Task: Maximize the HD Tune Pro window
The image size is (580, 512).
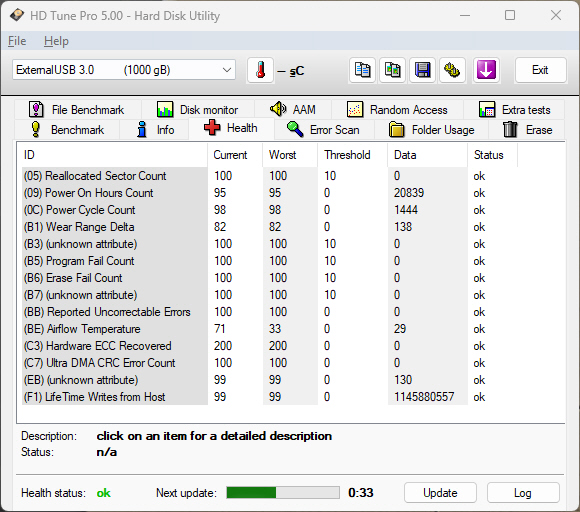Action: (x=510, y=15)
